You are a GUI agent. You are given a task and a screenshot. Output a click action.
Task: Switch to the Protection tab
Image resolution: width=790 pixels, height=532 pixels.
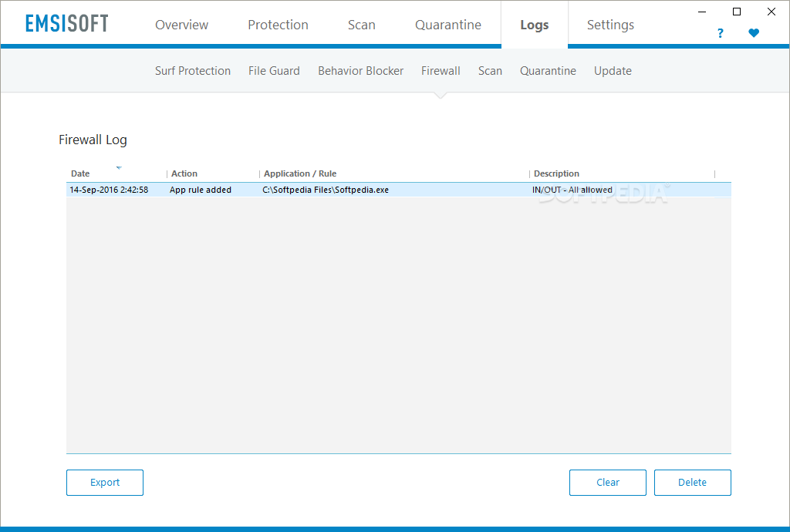pos(278,25)
